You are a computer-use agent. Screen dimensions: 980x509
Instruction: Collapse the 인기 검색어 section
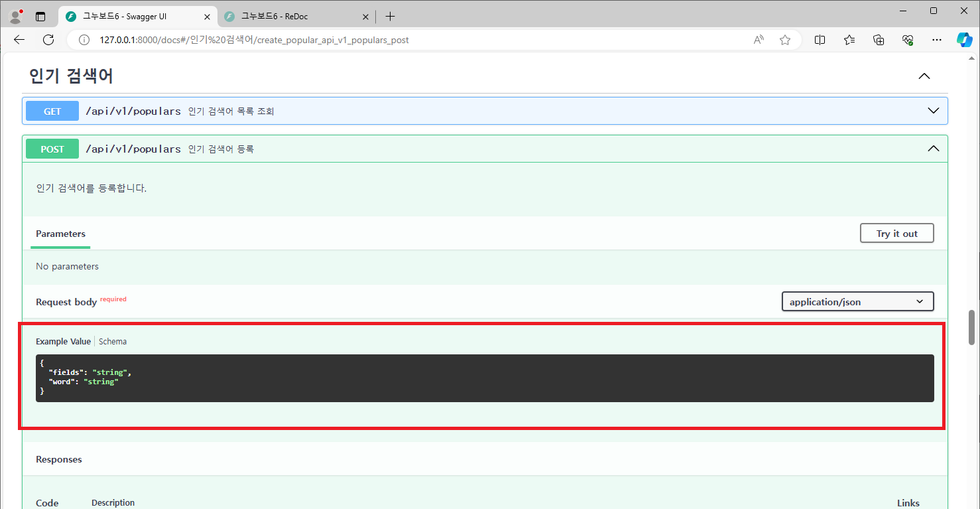924,76
